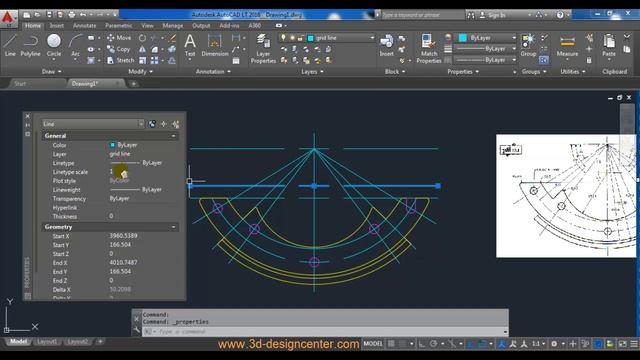Image resolution: width=640 pixels, height=360 pixels.
Task: Switch to the Insert ribbon tab
Action: click(x=57, y=25)
